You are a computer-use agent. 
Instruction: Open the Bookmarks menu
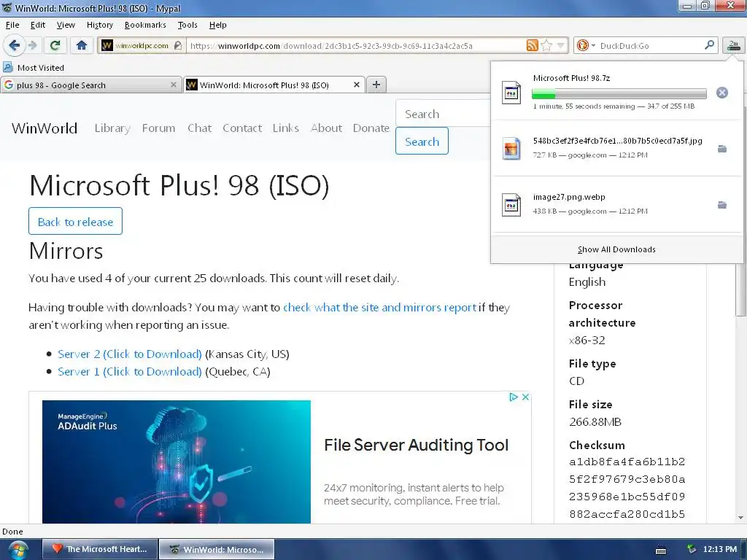coord(145,25)
